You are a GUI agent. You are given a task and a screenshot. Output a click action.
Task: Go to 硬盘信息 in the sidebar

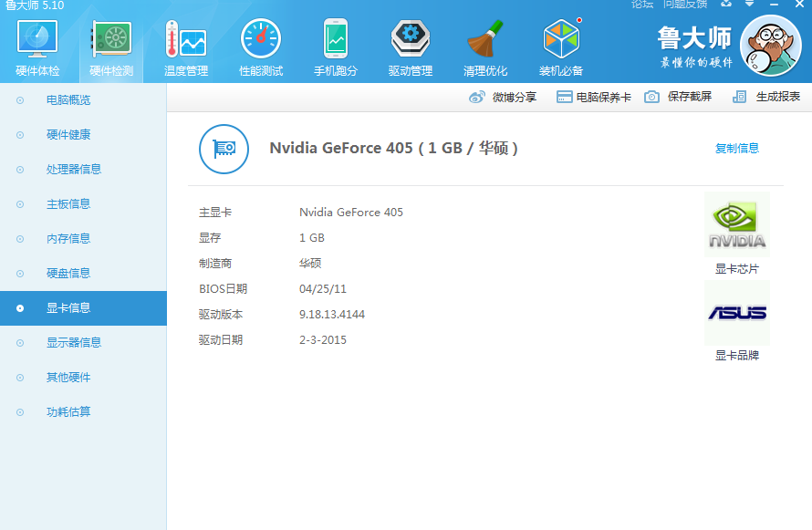tap(68, 274)
